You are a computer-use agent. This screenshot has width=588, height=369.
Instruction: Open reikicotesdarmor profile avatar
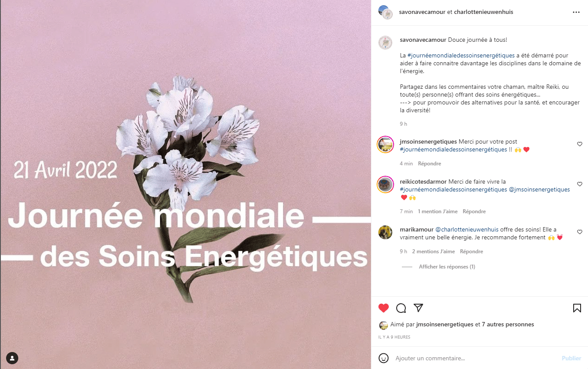[x=385, y=184]
